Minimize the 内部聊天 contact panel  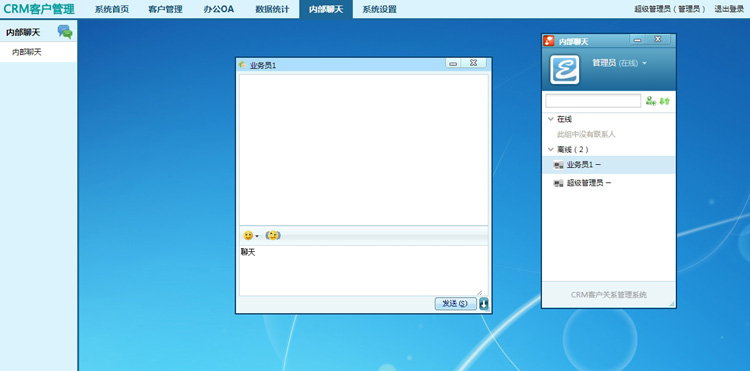point(637,40)
